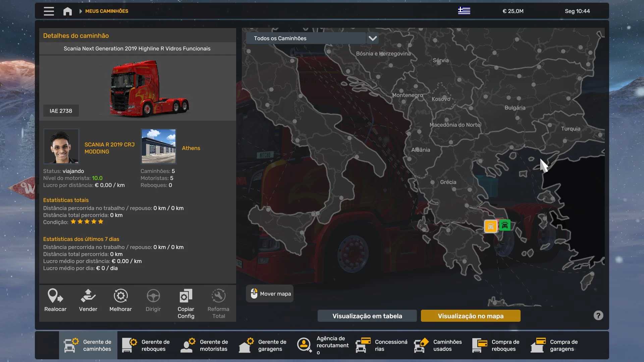
Task: Switch to Visualização no mapa view
Action: point(470,316)
